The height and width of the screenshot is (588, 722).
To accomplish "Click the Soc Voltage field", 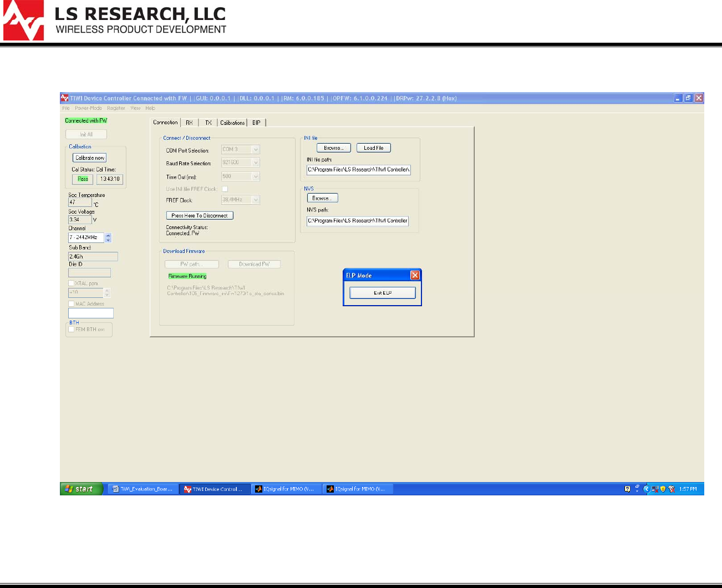I will (80, 220).
